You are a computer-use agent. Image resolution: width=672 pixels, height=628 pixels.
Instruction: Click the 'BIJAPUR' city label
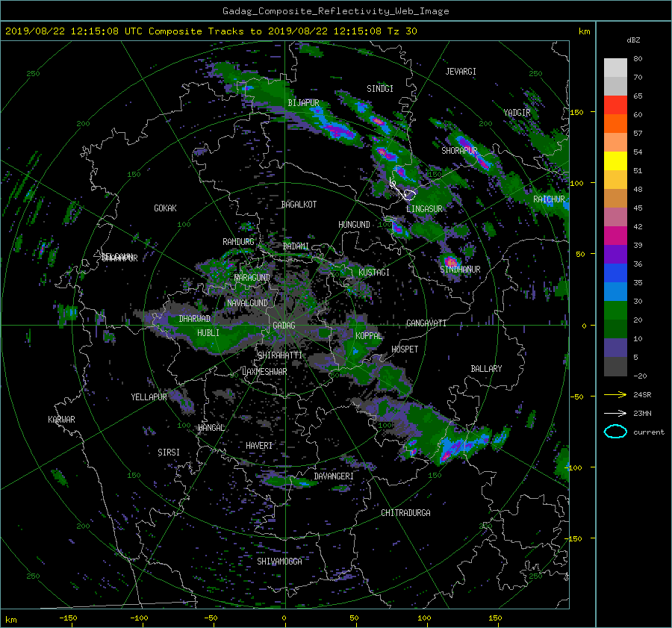tap(303, 103)
